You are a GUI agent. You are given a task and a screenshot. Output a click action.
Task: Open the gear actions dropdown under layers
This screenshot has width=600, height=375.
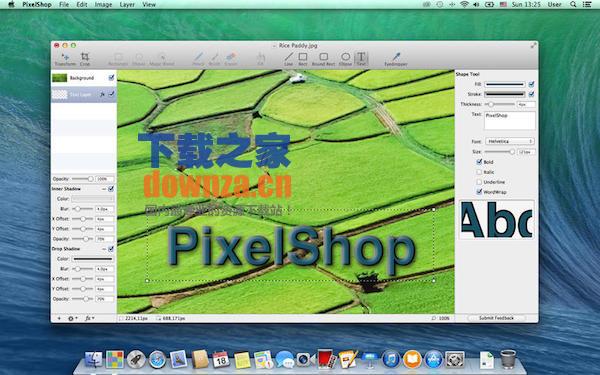(72, 318)
